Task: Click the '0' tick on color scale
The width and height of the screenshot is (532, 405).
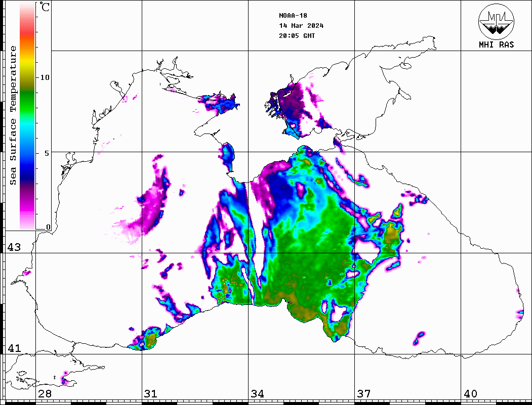Action: click(x=48, y=227)
